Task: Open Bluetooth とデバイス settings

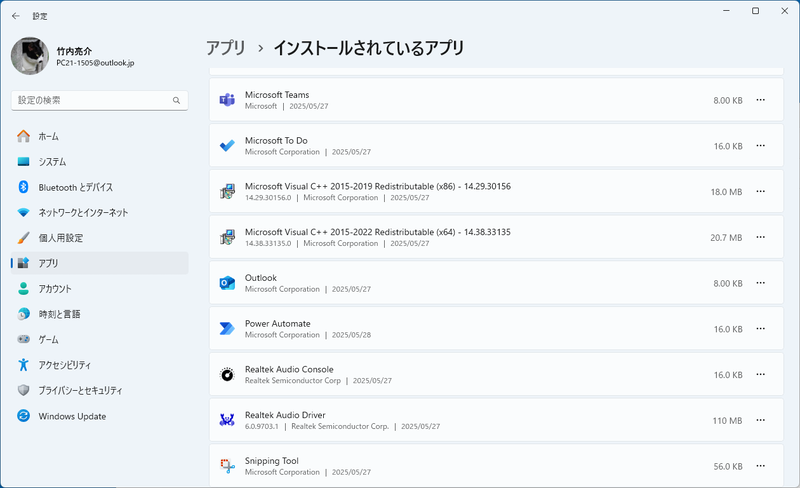Action: click(75, 187)
